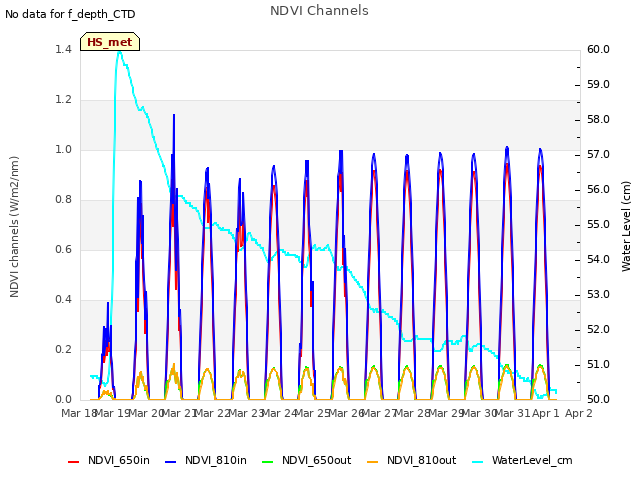
Task: Toggle the WaterLevel_cm legend entry
Action: 522,460
